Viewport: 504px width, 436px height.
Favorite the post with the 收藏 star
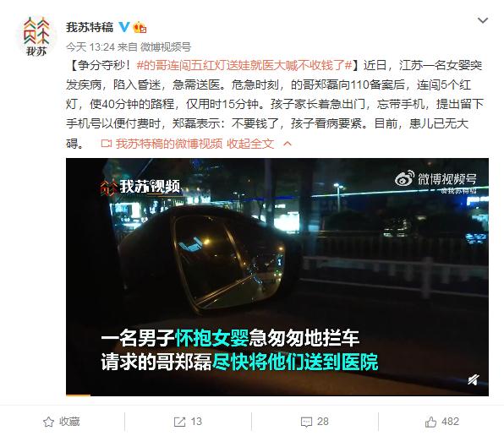[x=62, y=422]
